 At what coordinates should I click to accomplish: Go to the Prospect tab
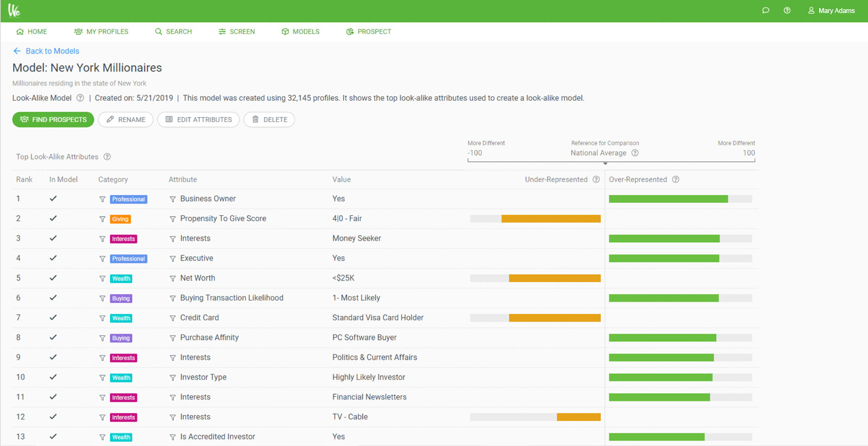[x=369, y=31]
